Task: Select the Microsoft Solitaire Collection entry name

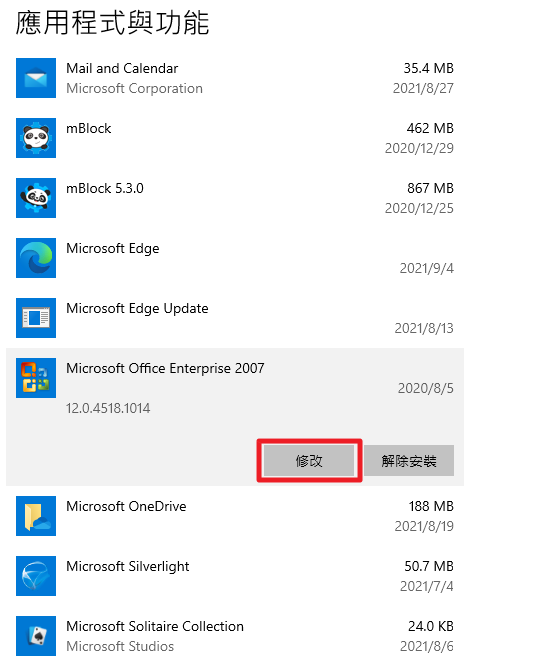Action: pyautogui.click(x=155, y=626)
